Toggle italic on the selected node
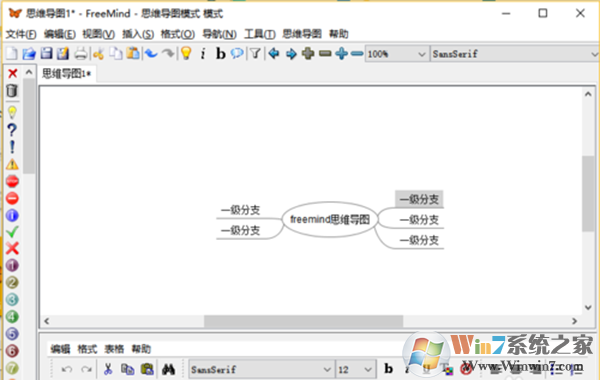600x380 pixels. tap(203, 54)
